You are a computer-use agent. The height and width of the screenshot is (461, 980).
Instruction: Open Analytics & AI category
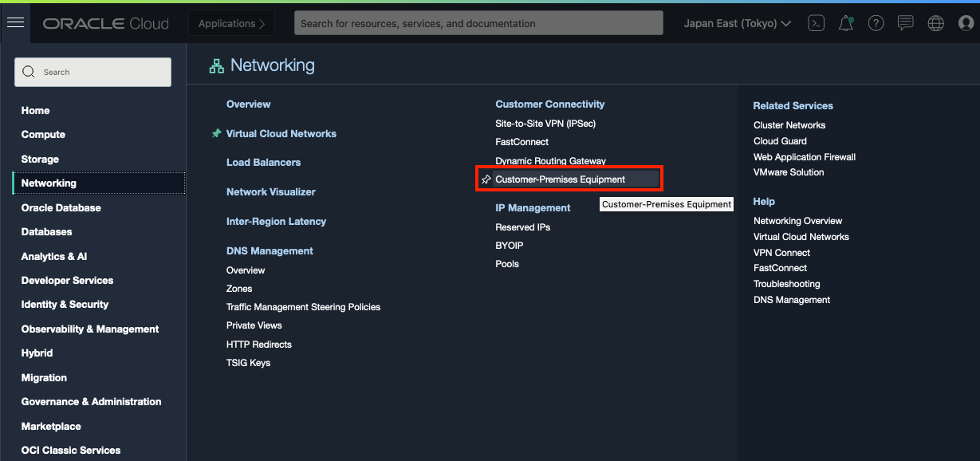click(x=54, y=256)
